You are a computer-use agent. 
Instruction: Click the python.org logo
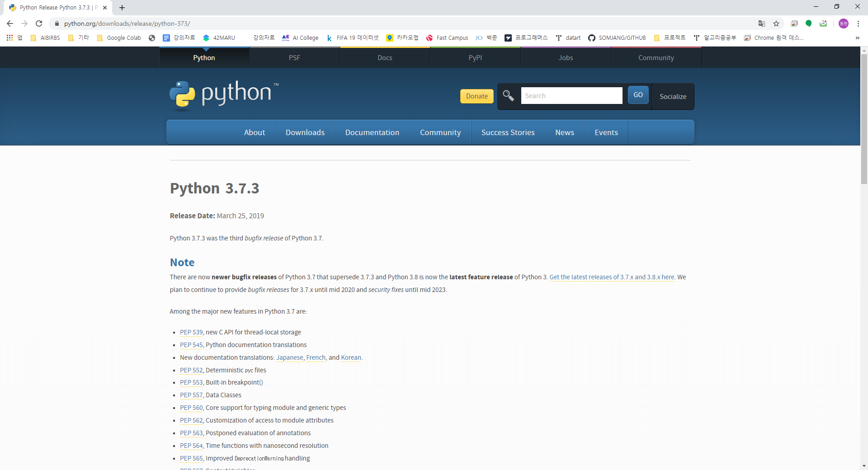(x=224, y=95)
